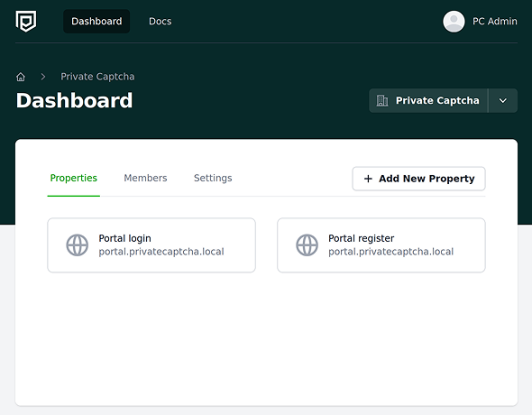Go to home via breadcrumb house icon
This screenshot has width=532, height=415.
click(x=21, y=77)
